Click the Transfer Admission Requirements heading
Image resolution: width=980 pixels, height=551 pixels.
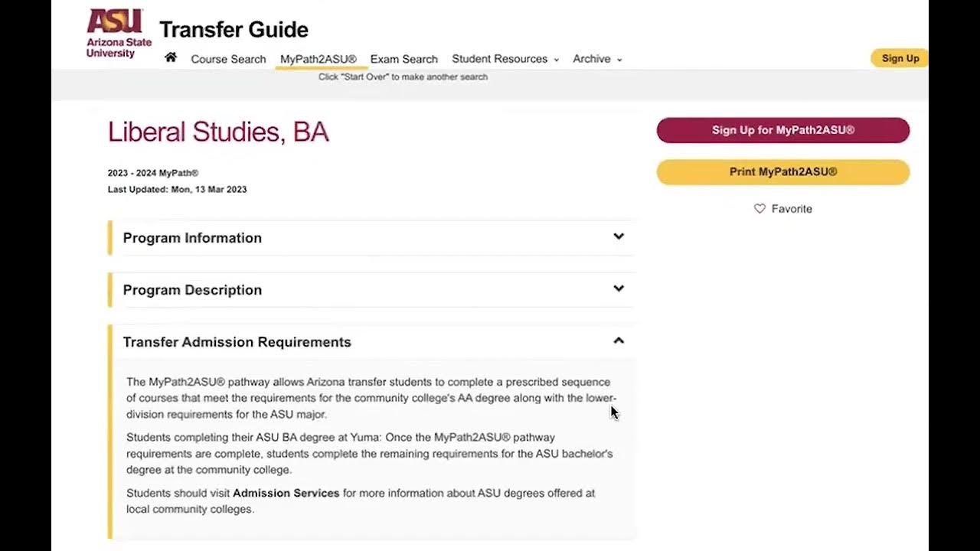point(237,342)
